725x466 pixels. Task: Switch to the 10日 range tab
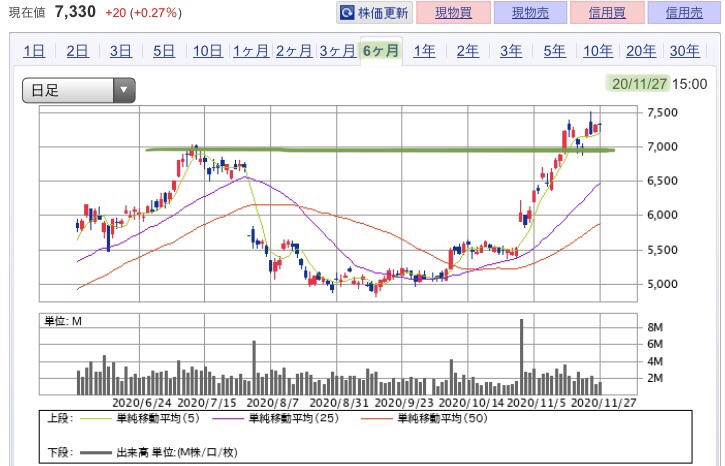coord(208,51)
